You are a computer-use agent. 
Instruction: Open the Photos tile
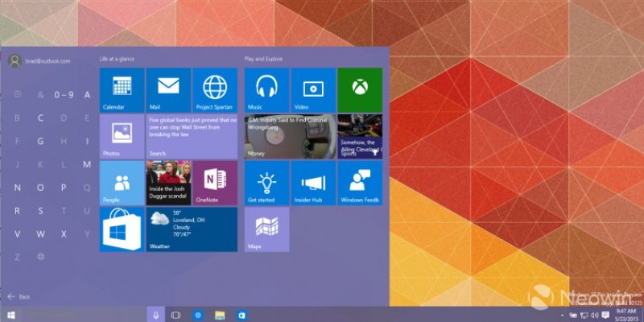coord(122,137)
